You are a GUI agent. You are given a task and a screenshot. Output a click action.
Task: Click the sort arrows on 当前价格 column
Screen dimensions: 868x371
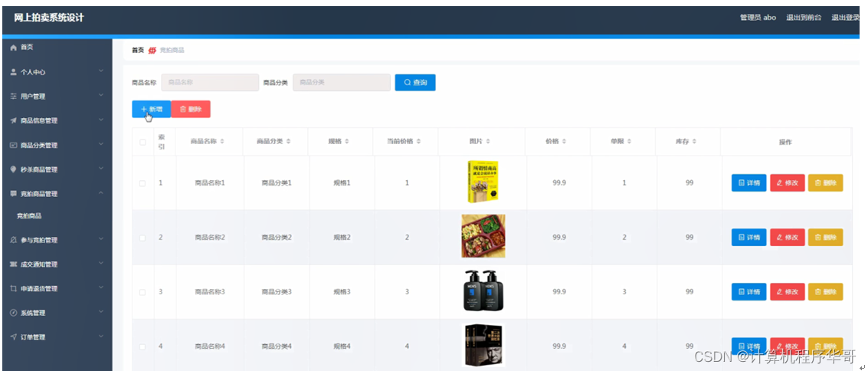tap(418, 142)
